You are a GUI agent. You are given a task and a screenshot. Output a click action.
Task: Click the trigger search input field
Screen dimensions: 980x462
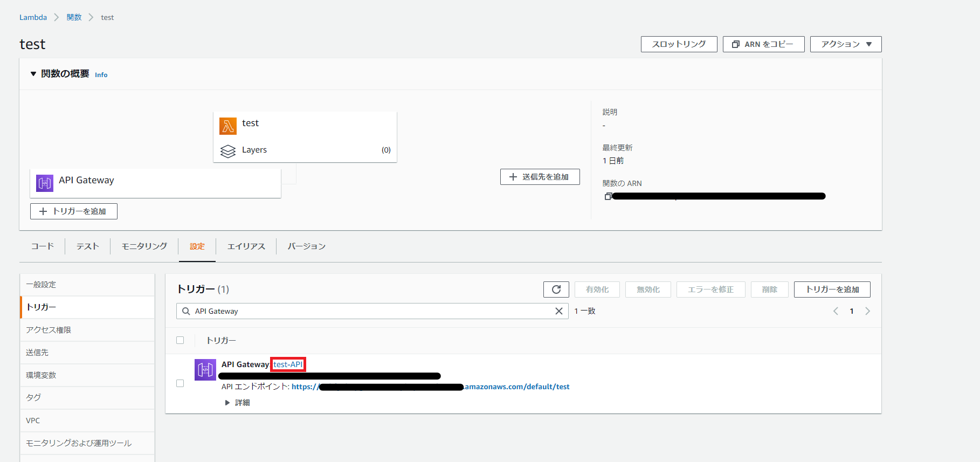(x=372, y=311)
